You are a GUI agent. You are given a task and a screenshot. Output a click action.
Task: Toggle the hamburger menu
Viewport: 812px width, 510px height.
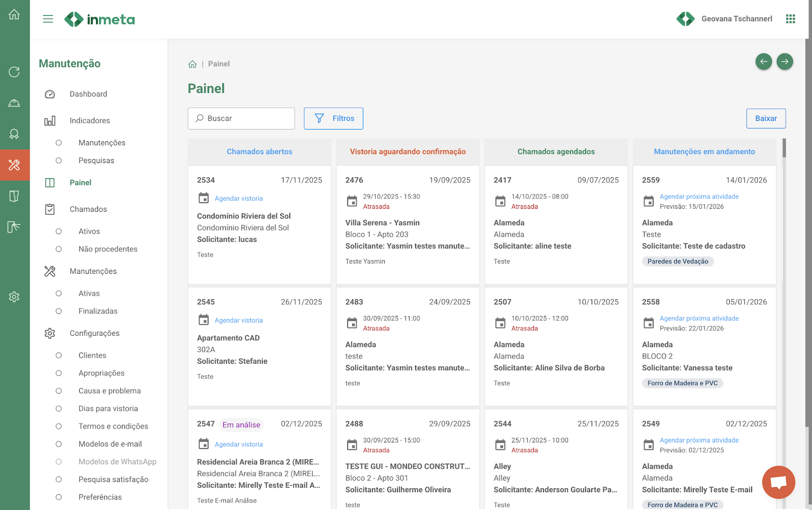(48, 19)
